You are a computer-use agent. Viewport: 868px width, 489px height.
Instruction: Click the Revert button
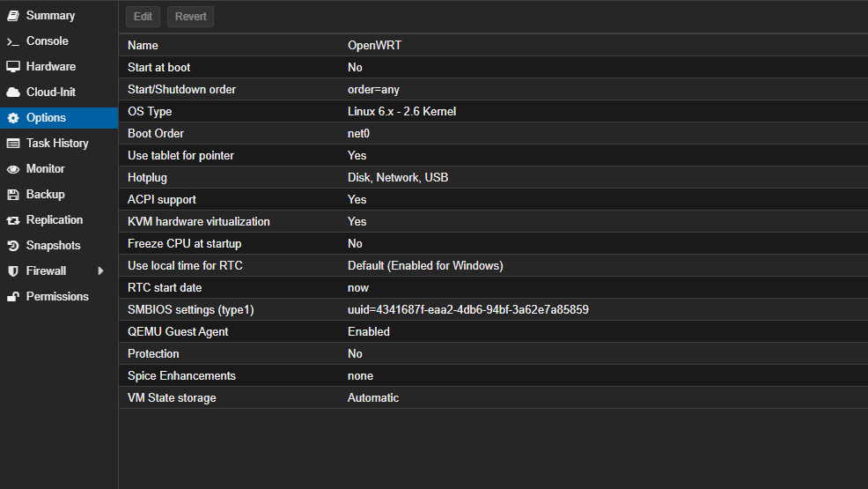click(190, 17)
